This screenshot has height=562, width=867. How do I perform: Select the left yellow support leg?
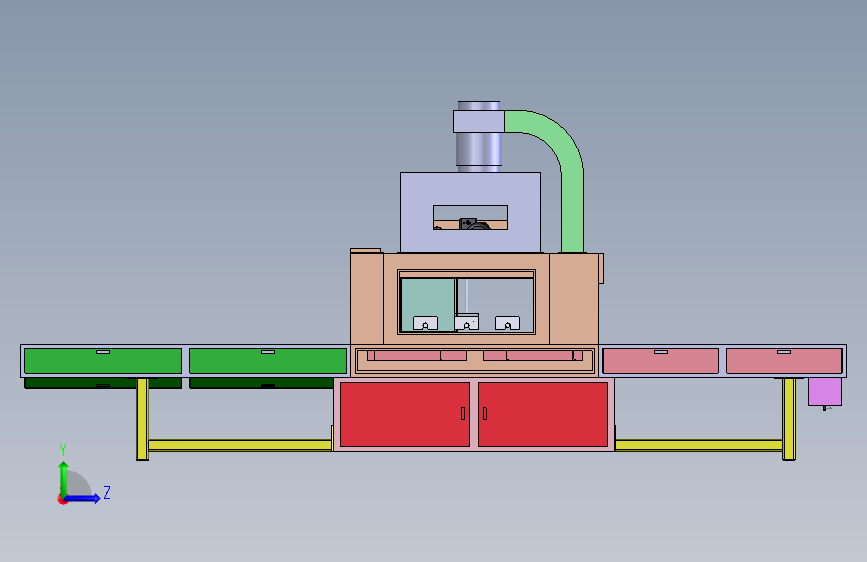tap(143, 419)
